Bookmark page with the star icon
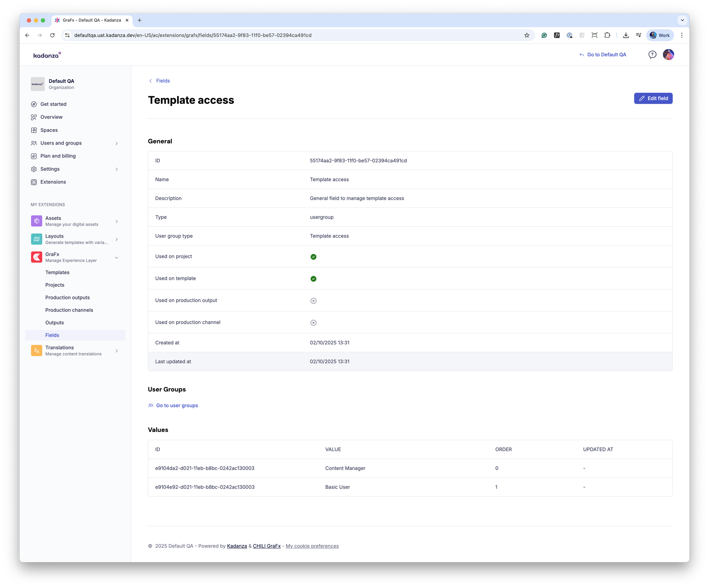709x588 pixels. coord(527,35)
